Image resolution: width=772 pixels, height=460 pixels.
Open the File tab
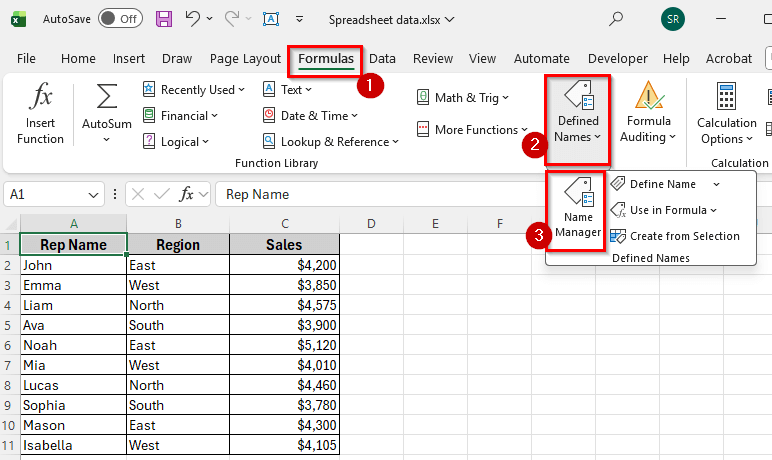[x=26, y=59]
